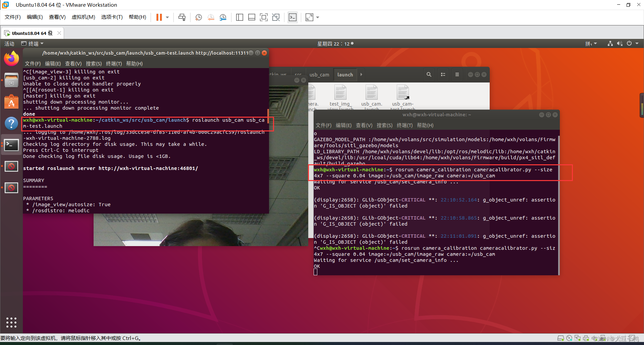Screen dimensions: 644x345
Task: Open VMware 查看(V) menu
Action: (57, 17)
